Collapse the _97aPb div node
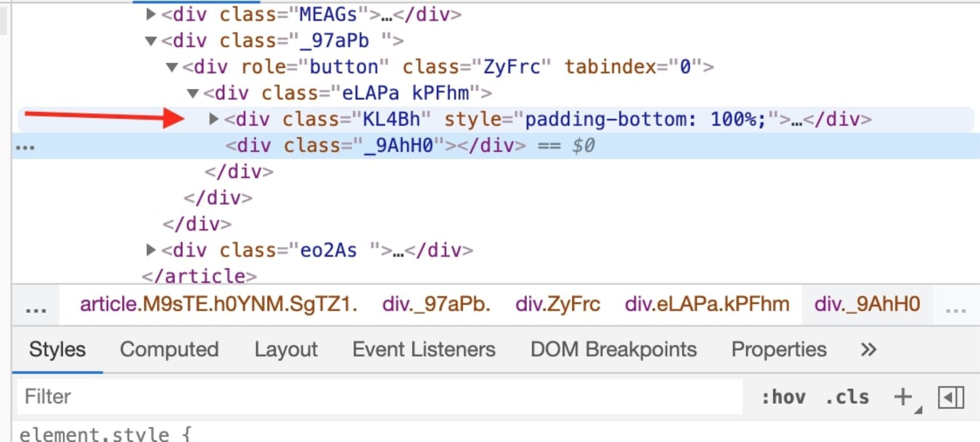The image size is (980, 442). click(151, 41)
